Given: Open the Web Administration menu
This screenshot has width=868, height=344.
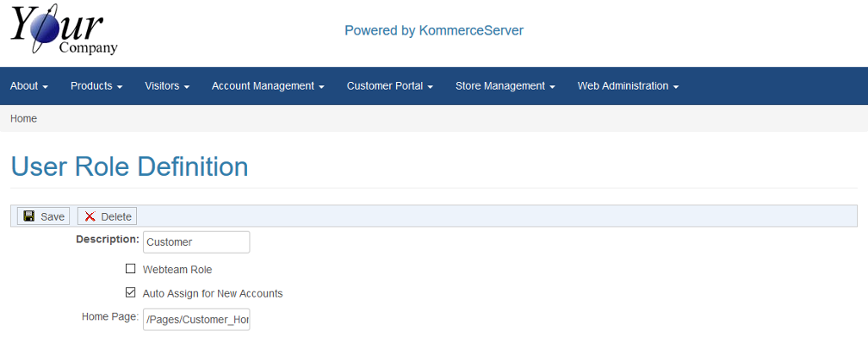Looking at the screenshot, I should click(x=628, y=86).
